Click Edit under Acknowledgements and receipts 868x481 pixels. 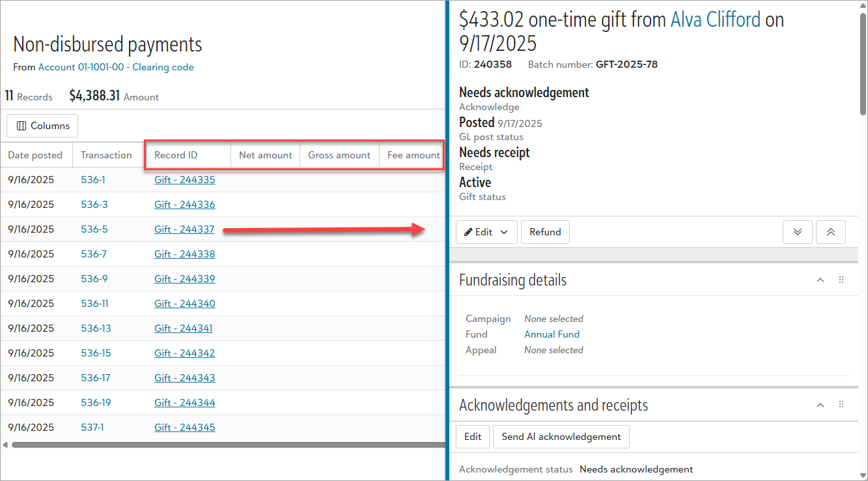473,437
